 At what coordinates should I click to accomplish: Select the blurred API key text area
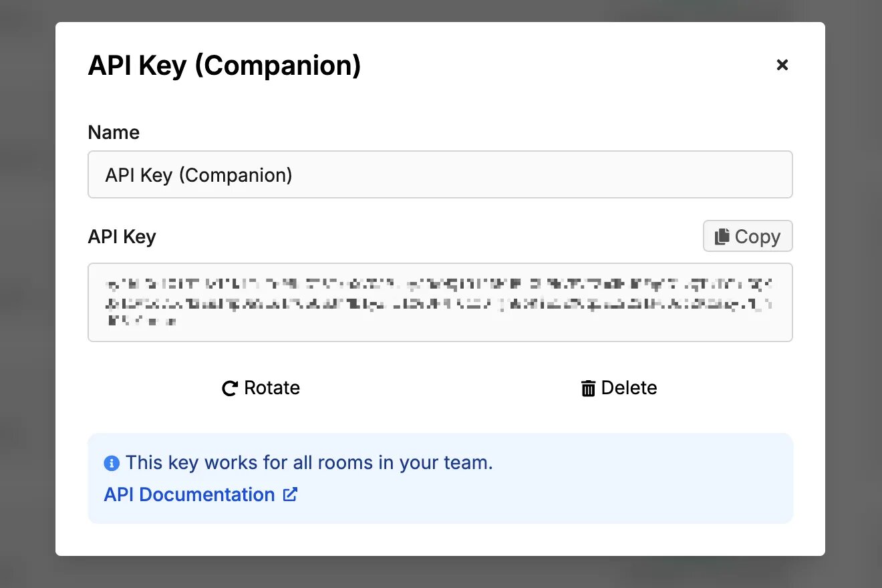pos(440,302)
